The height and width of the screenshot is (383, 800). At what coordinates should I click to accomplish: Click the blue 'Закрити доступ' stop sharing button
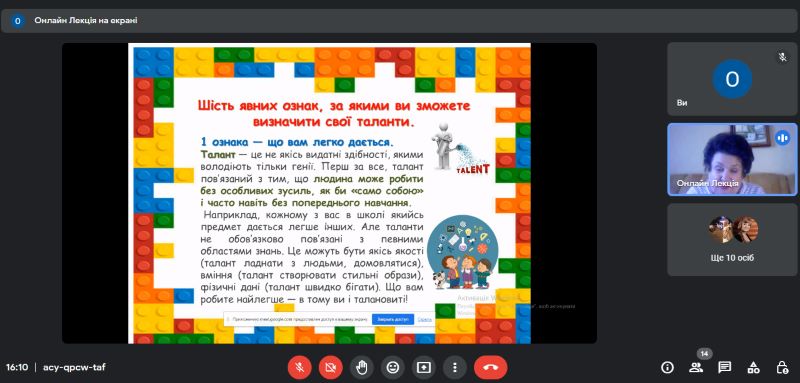(393, 319)
